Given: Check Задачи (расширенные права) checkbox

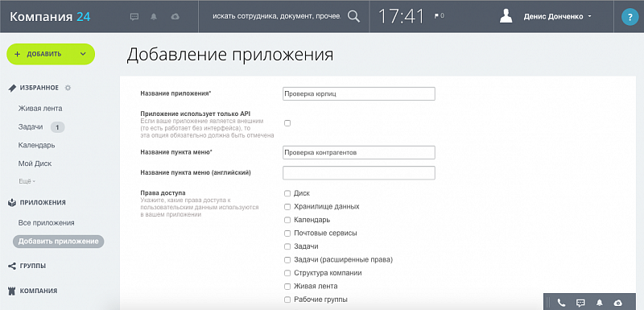Looking at the screenshot, I should click(287, 260).
